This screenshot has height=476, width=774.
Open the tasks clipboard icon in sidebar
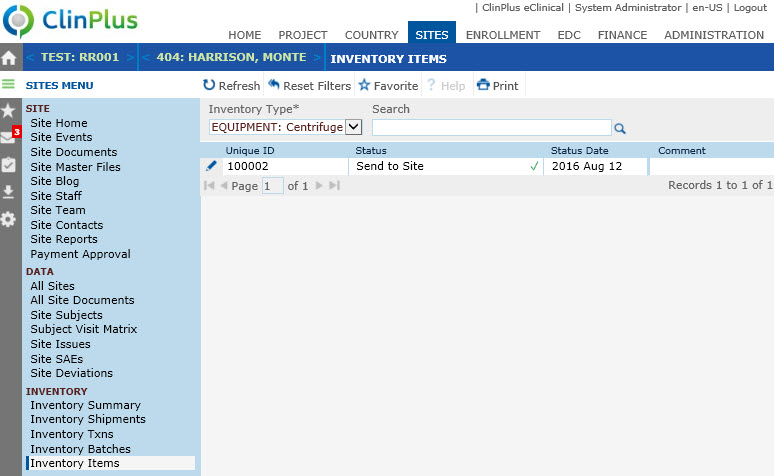(9, 165)
